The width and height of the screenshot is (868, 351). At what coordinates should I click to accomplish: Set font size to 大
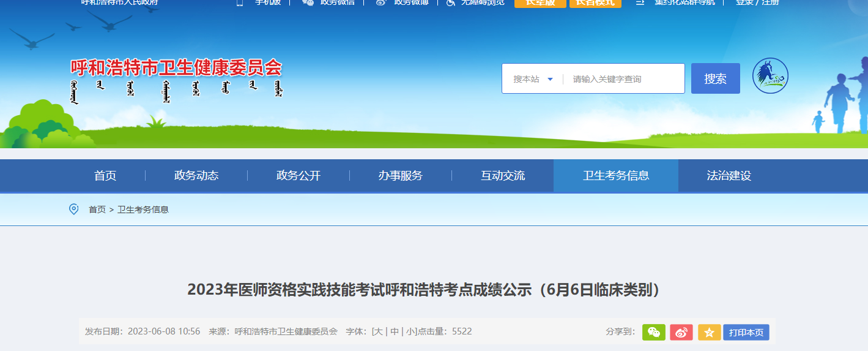click(379, 331)
